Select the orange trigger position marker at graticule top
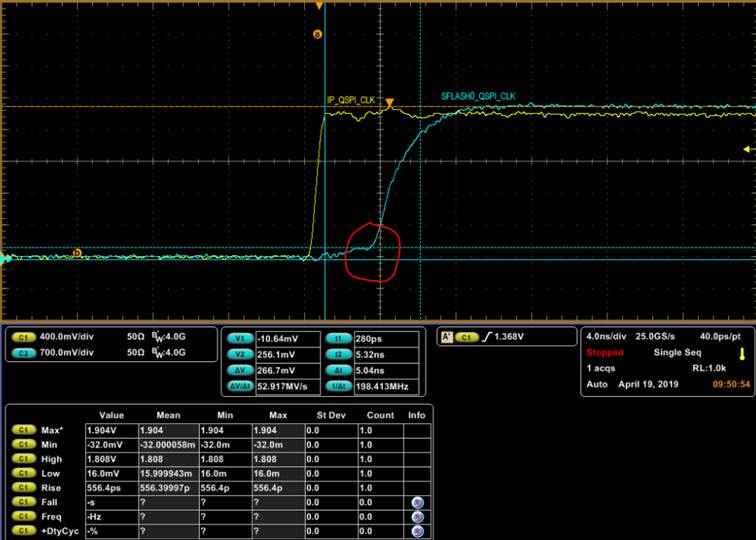756x540 pixels. pyautogui.click(x=319, y=5)
